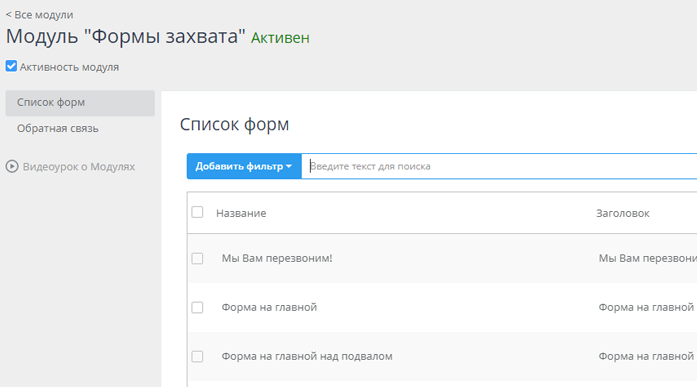Select the Форма на главной row checkbox
Viewport: 697px width, 387px height.
(197, 307)
